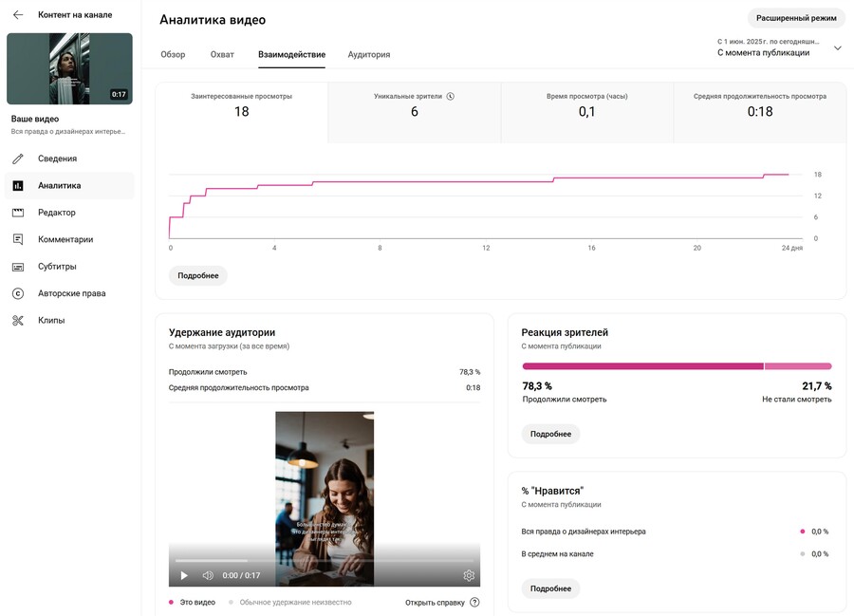Expand the date range dropdown С момента публикации

[x=837, y=47]
